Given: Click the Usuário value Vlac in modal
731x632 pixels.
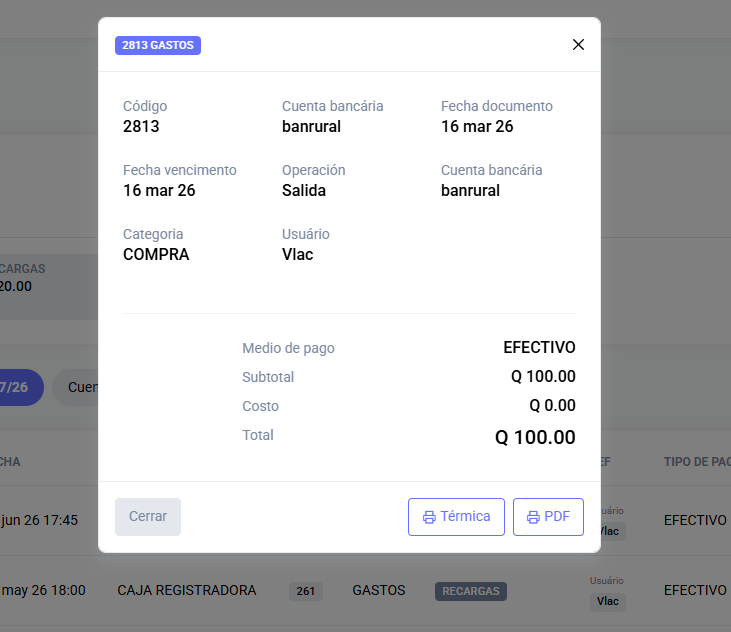Looking at the screenshot, I should [297, 254].
